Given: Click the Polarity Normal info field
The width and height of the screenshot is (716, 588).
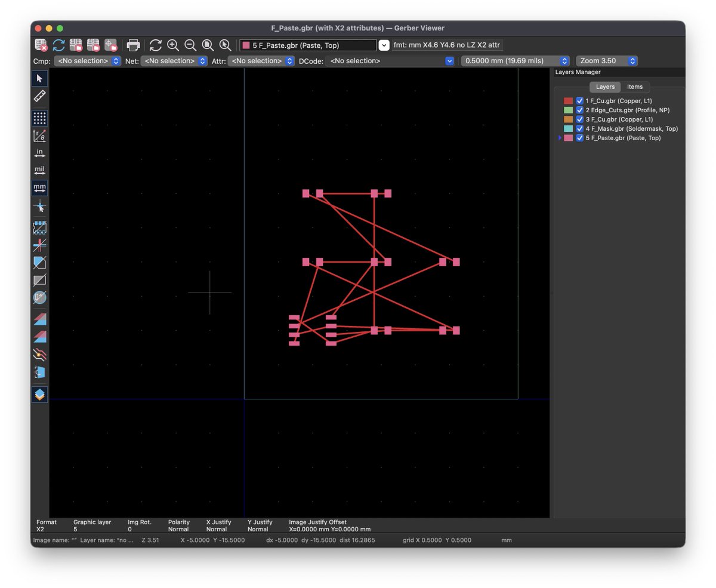Looking at the screenshot, I should click(x=179, y=526).
